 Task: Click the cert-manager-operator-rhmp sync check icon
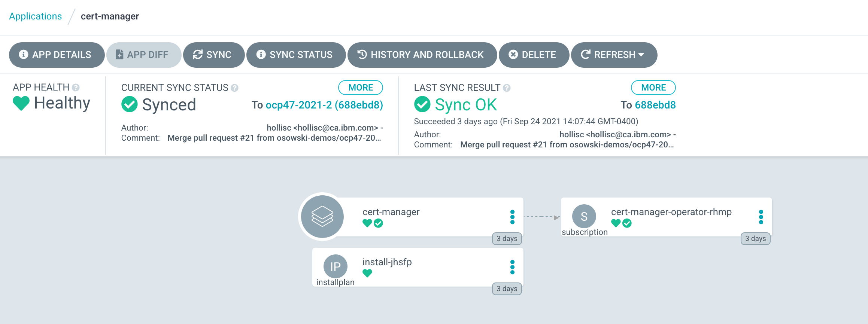pos(627,223)
